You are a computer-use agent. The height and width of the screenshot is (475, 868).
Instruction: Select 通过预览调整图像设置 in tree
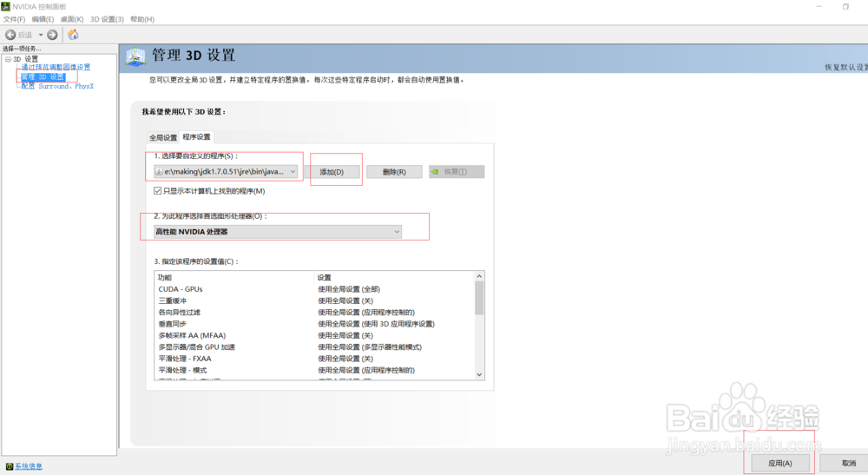[x=56, y=67]
